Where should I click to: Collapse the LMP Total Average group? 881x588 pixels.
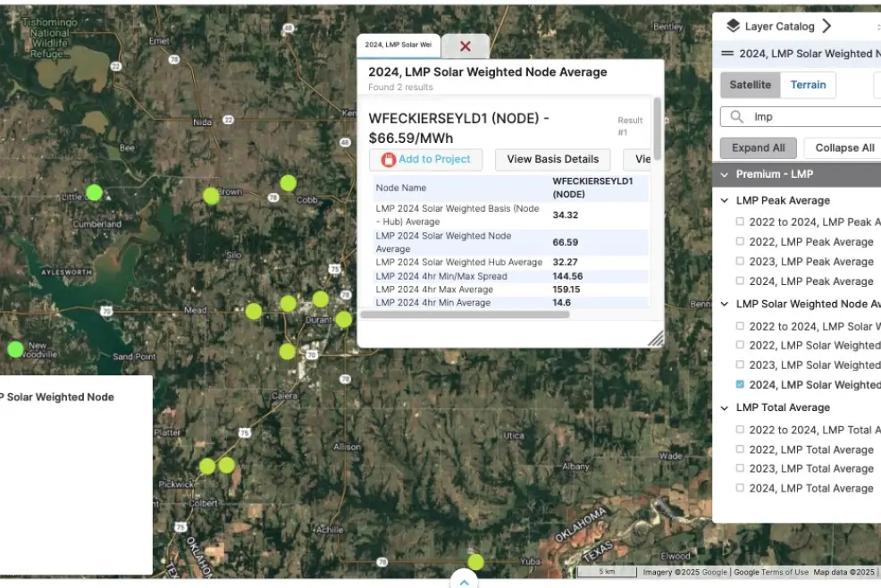[725, 407]
